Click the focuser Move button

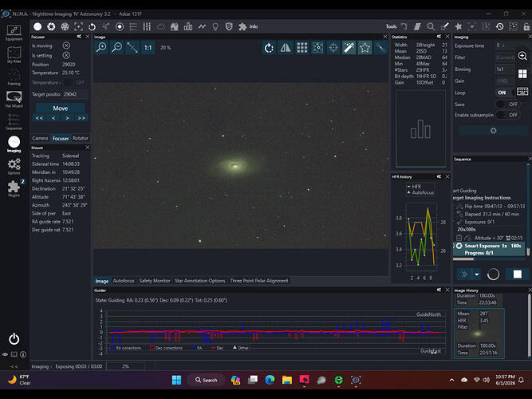pos(61,109)
